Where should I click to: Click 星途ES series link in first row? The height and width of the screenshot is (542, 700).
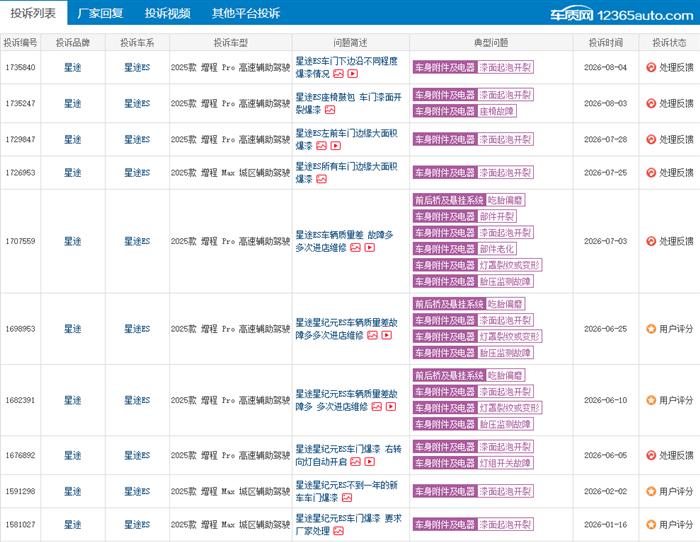pos(137,67)
